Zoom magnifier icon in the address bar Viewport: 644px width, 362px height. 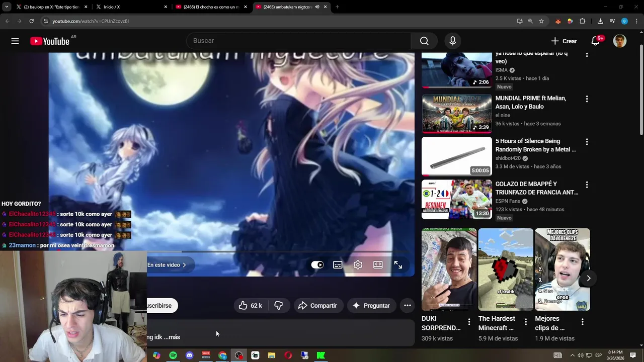pos(530,21)
